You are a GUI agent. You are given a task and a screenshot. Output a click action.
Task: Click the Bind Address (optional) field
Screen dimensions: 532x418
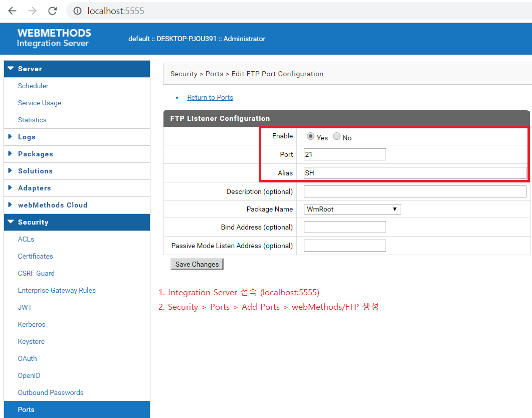(x=344, y=227)
